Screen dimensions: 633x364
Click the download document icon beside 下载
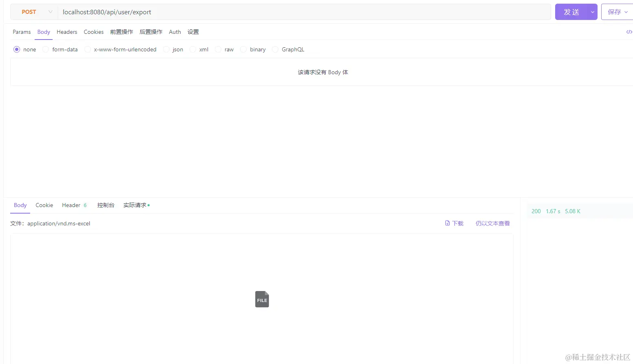coord(448,223)
